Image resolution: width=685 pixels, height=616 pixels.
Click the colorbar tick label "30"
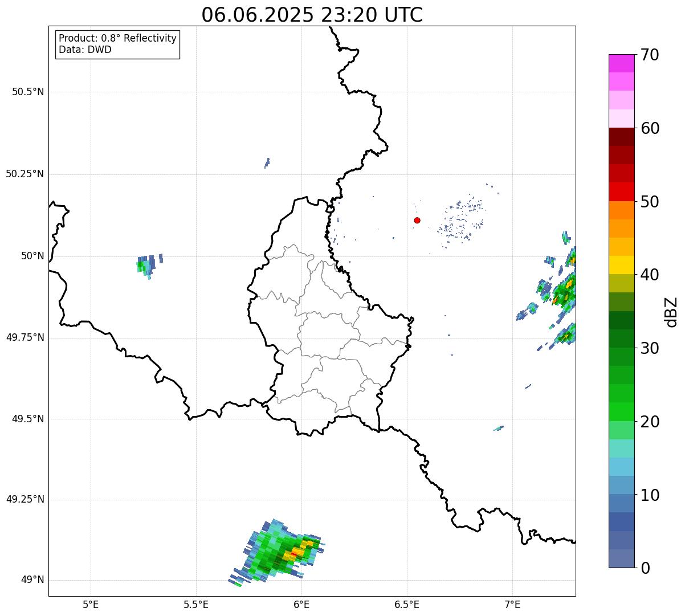649,348
